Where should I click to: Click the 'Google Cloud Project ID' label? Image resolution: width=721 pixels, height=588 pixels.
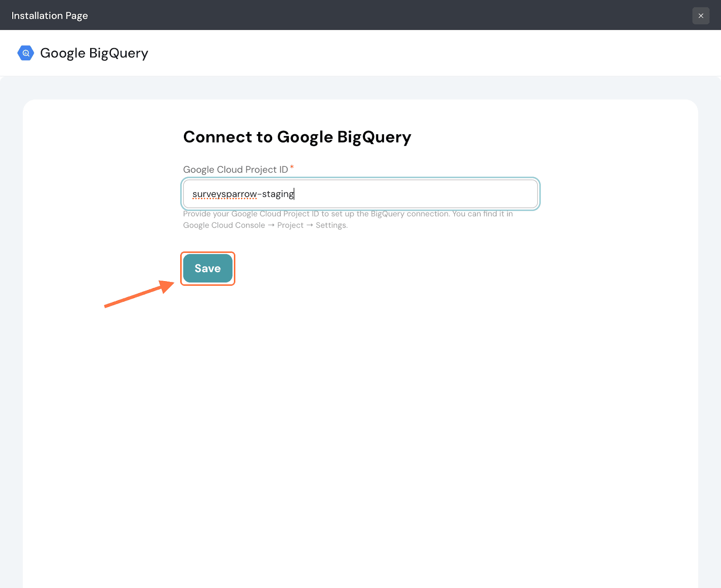[x=235, y=170]
